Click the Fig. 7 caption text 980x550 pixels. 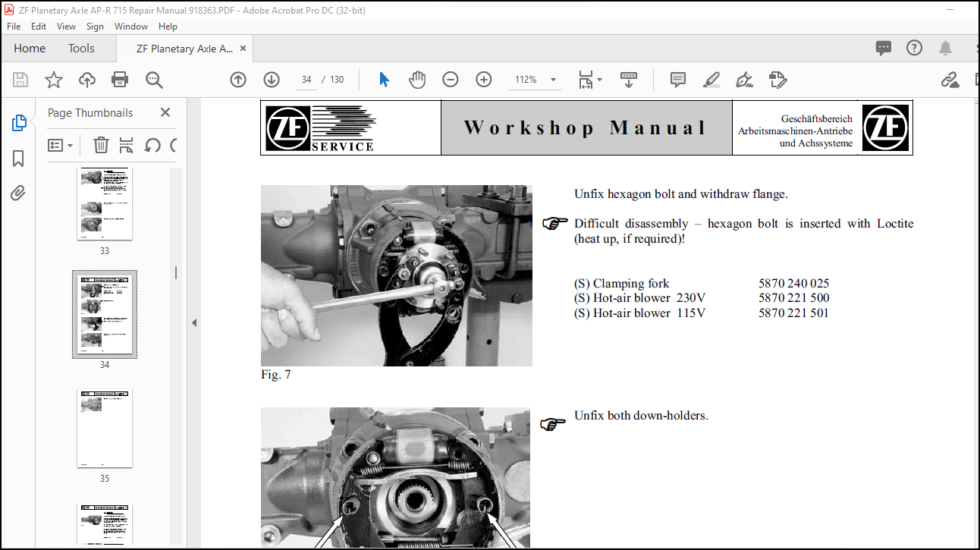pyautogui.click(x=275, y=375)
